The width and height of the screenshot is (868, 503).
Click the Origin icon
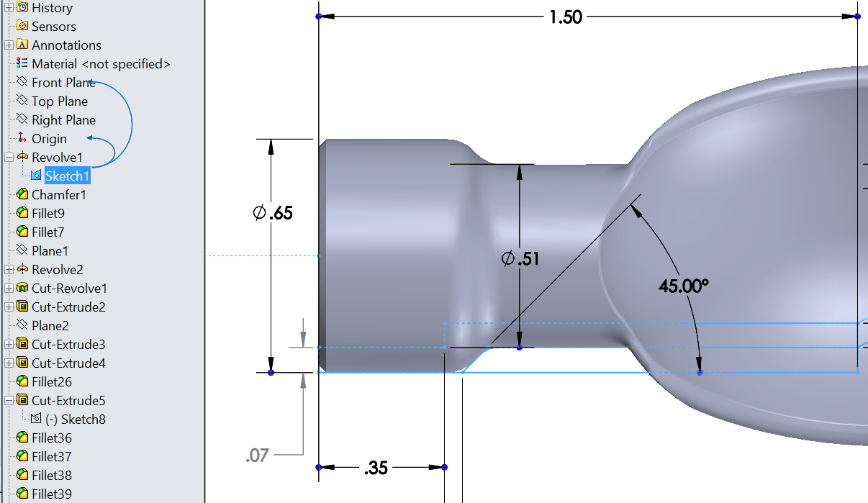pyautogui.click(x=22, y=138)
